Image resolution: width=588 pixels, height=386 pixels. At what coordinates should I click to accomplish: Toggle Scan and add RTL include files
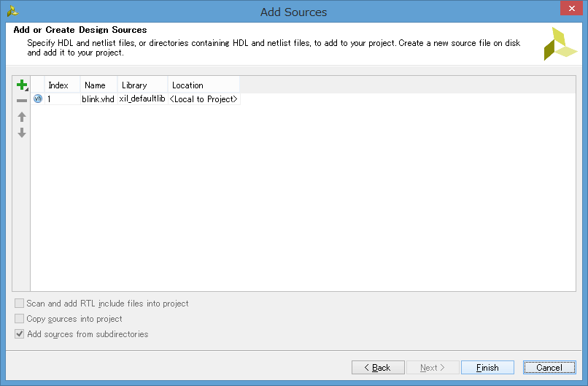coord(20,304)
